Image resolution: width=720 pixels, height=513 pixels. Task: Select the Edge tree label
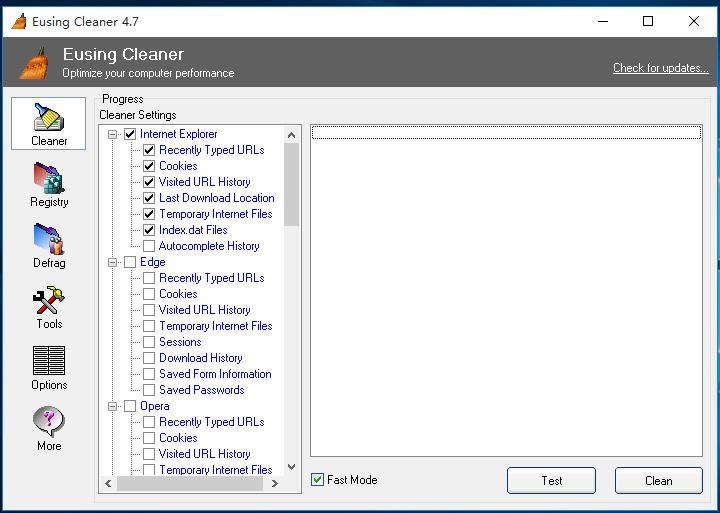[152, 262]
